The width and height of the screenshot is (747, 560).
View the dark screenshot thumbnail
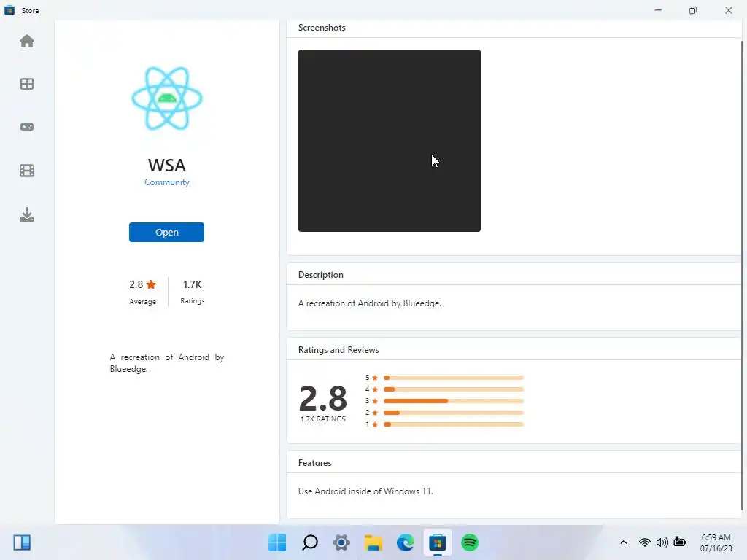click(390, 141)
